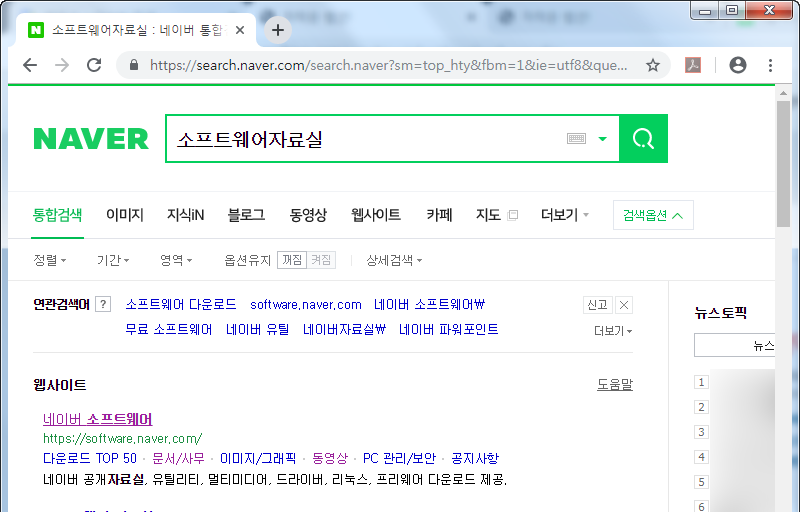Switch to the 웹사이트 tab
Image resolution: width=800 pixels, height=512 pixels.
(376, 215)
